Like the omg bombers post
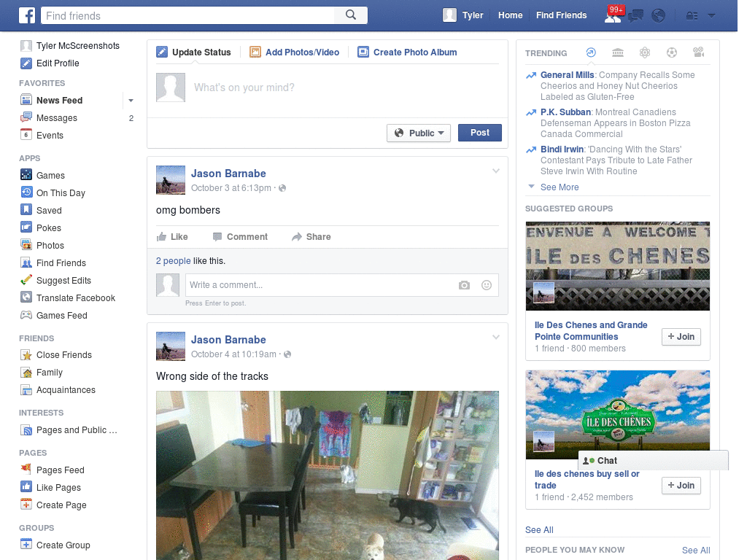Image resolution: width=747 pixels, height=560 pixels. [174, 236]
